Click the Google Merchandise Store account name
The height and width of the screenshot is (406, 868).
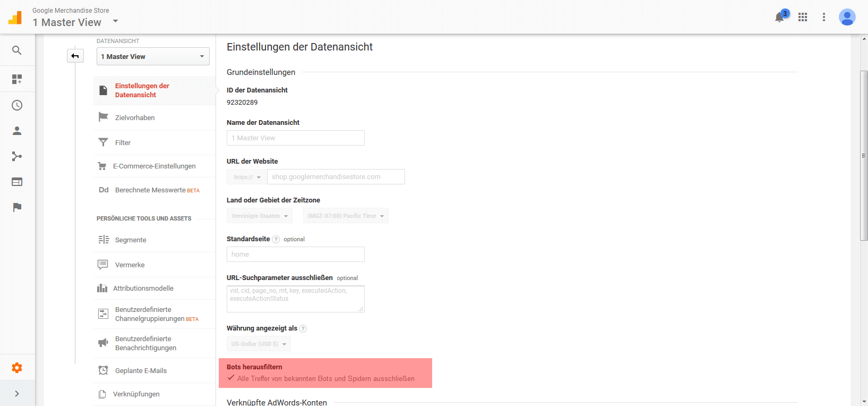click(71, 11)
